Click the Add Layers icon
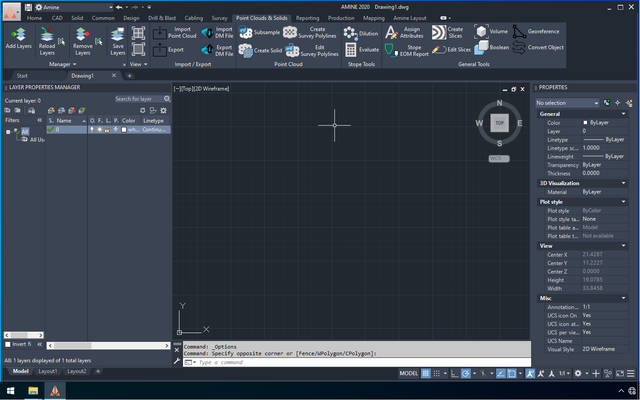Image resolution: width=640 pixels, height=400 pixels. (x=18, y=34)
